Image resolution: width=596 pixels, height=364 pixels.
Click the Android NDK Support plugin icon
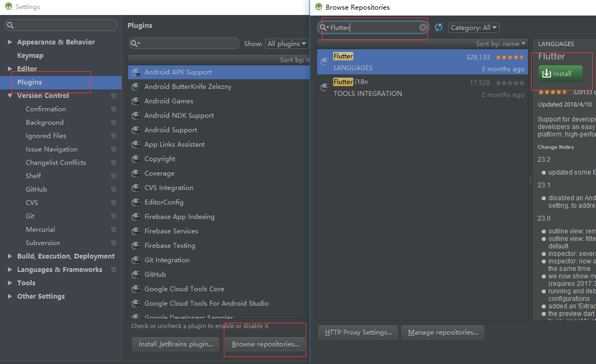click(x=135, y=116)
